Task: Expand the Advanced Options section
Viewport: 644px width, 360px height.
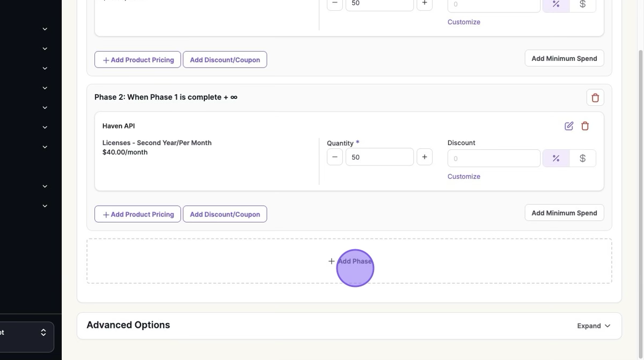Action: (594, 326)
